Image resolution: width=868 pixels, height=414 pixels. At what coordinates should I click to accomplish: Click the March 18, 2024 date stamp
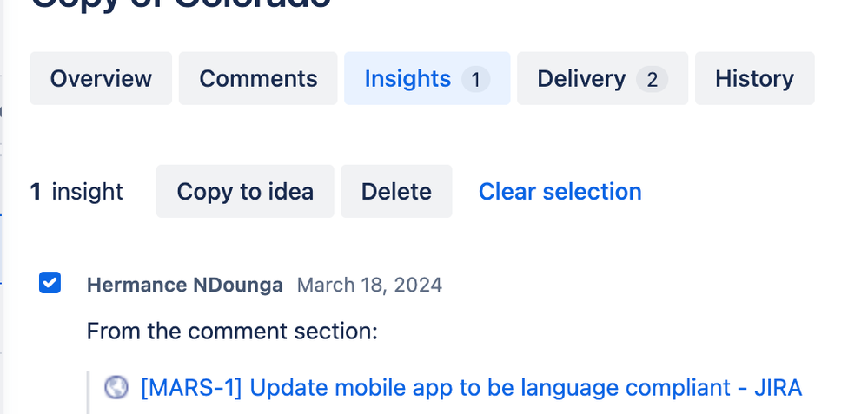369,285
